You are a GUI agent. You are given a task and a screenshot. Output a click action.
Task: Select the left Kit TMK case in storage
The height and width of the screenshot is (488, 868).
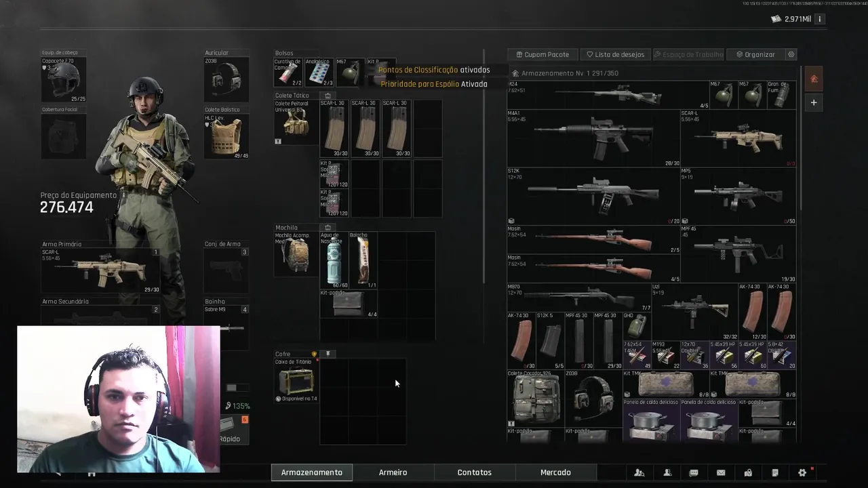coord(666,384)
